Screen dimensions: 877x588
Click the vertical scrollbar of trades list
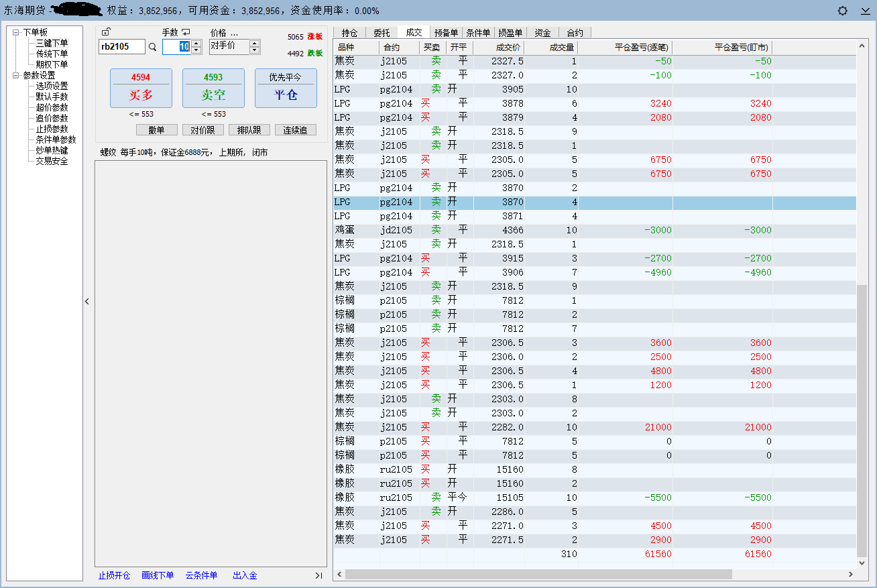tap(862, 420)
